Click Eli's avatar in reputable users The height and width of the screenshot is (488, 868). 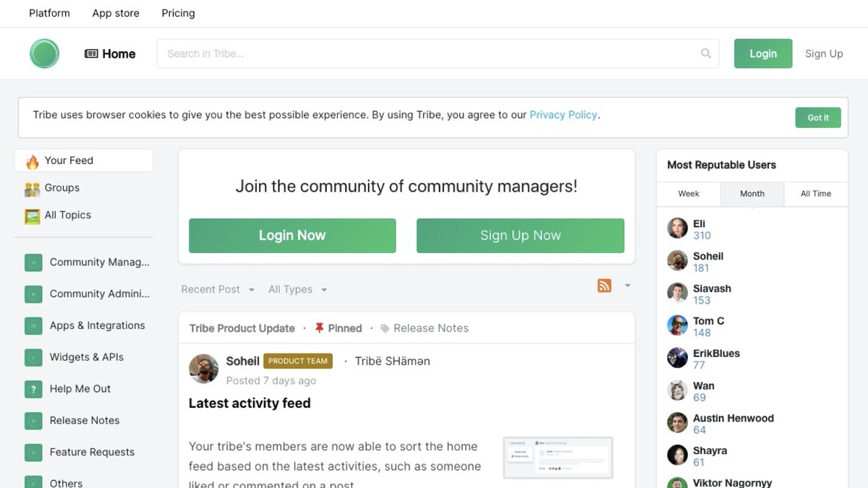point(677,228)
